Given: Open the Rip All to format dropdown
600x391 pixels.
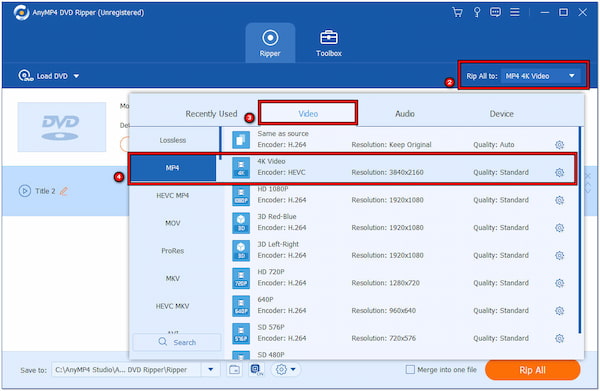Looking at the screenshot, I should 540,76.
